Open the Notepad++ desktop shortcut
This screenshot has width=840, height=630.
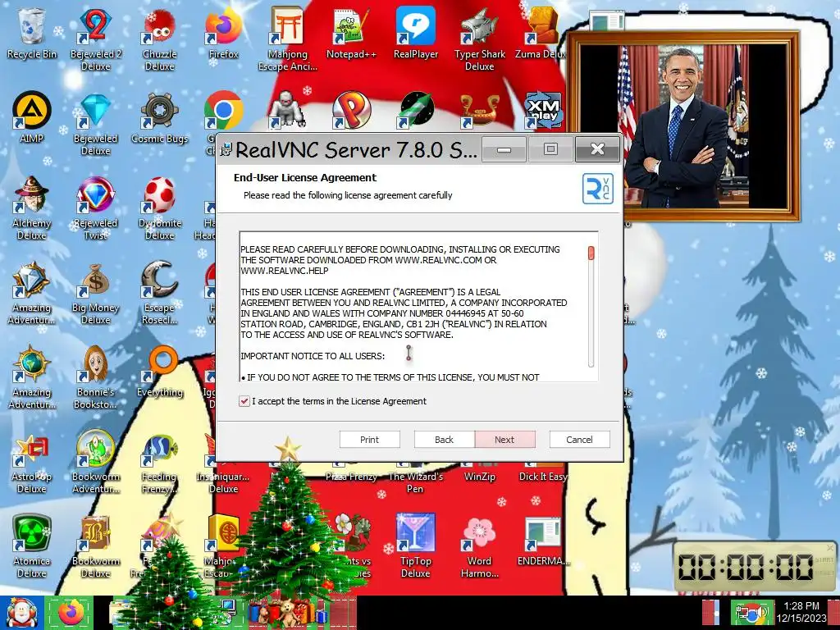point(351,33)
